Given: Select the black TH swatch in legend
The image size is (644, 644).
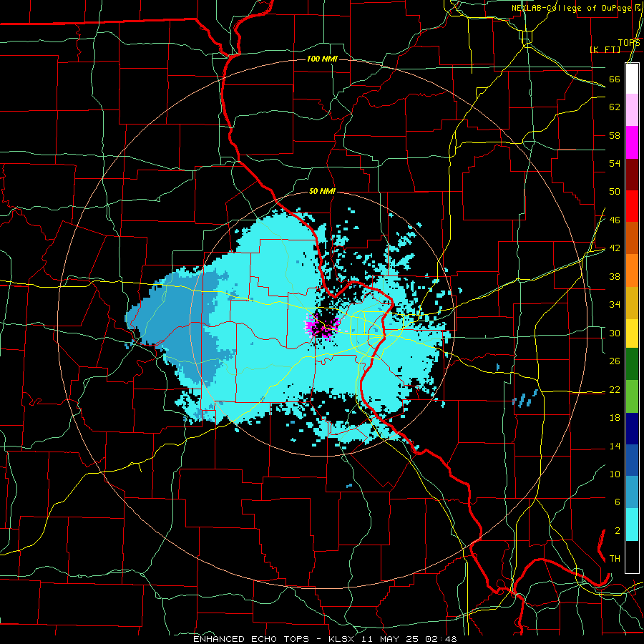Looking at the screenshot, I should 632,557.
